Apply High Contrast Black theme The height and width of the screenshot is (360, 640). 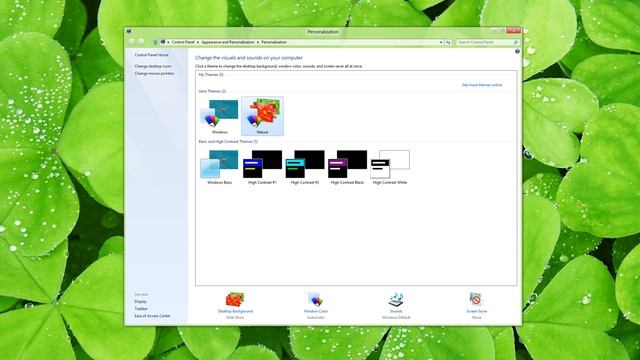[347, 167]
